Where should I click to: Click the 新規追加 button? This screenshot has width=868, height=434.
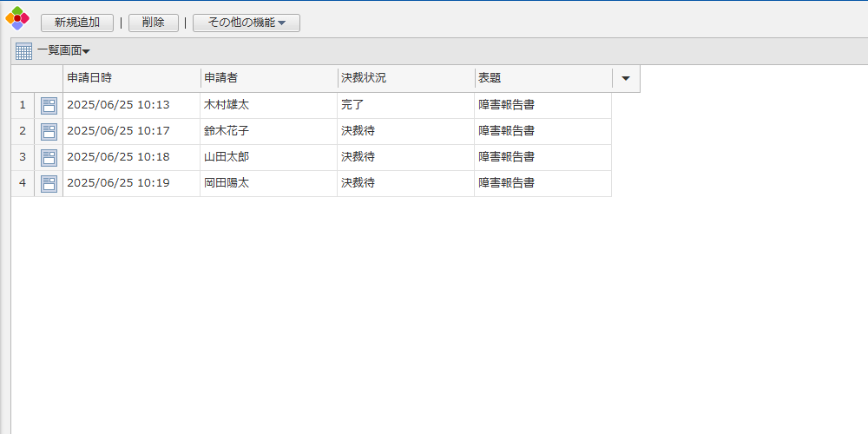(77, 23)
